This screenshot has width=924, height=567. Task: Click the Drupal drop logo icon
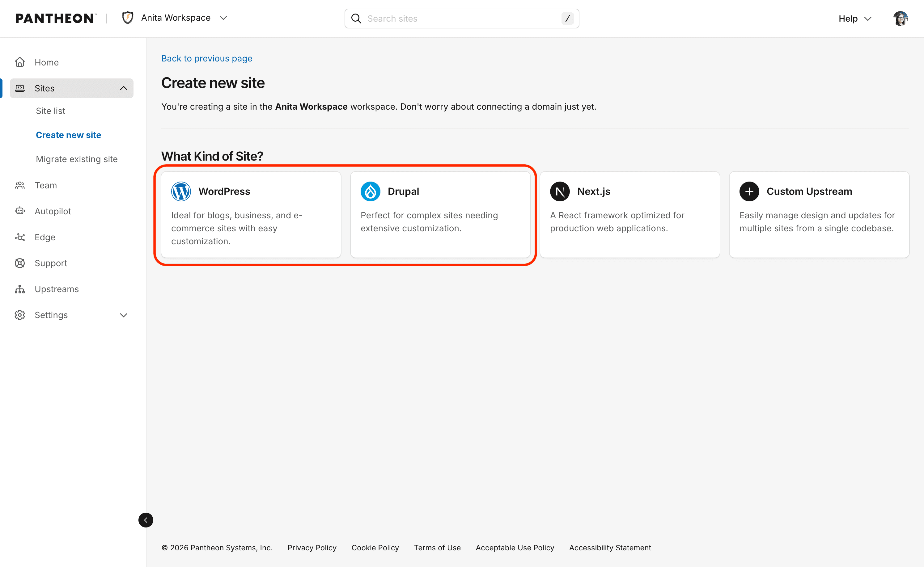pos(371,191)
